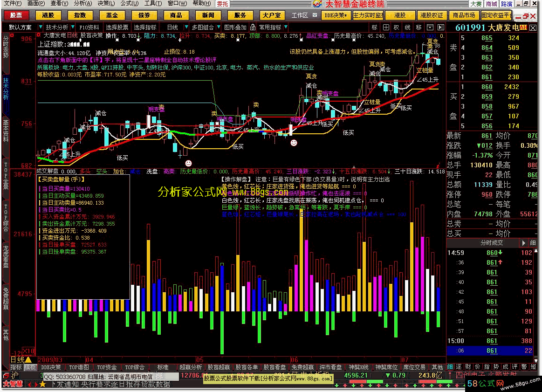This screenshot has height=392, width=542.
Task: Click the 债券 button
Action: [x=144, y=15]
